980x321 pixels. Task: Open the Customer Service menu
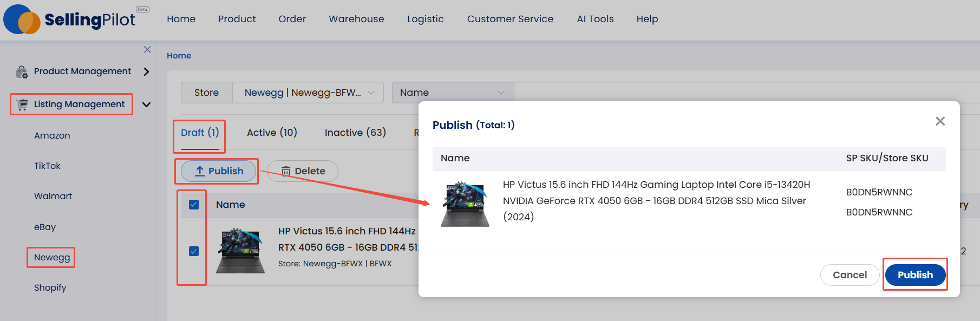(511, 19)
